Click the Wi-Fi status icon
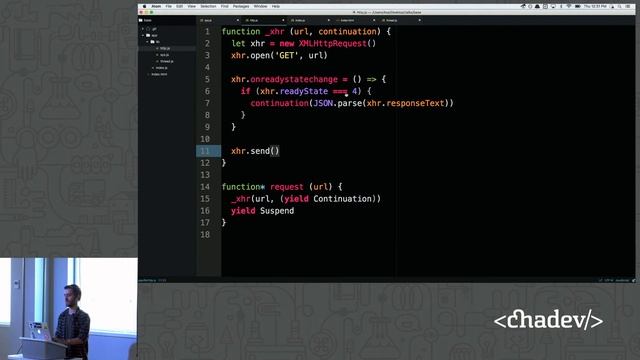The width and height of the screenshot is (640, 360). pos(569,7)
